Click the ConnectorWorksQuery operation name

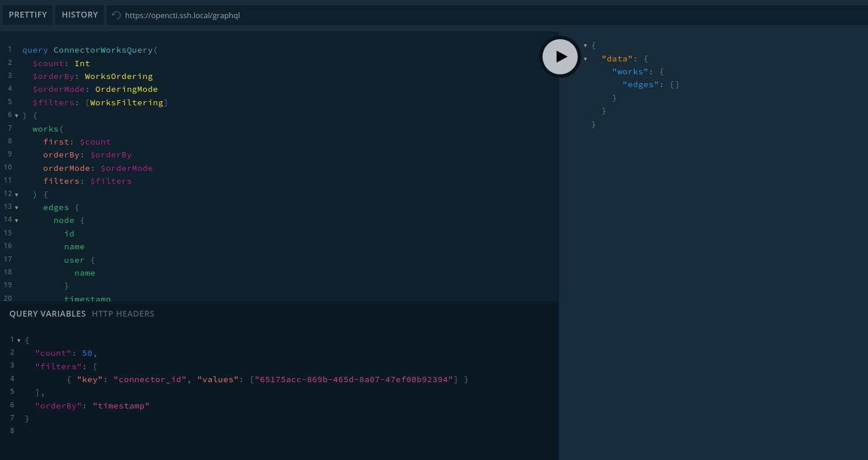pos(103,50)
